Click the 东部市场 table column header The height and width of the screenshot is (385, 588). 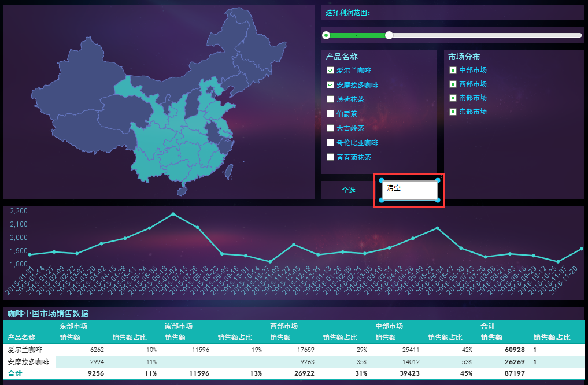coord(73,326)
